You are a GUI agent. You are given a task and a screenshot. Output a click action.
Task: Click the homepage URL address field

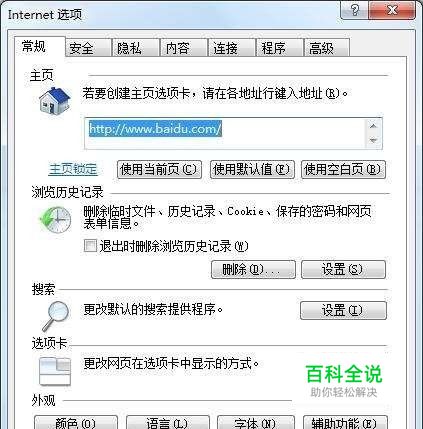click(225, 133)
